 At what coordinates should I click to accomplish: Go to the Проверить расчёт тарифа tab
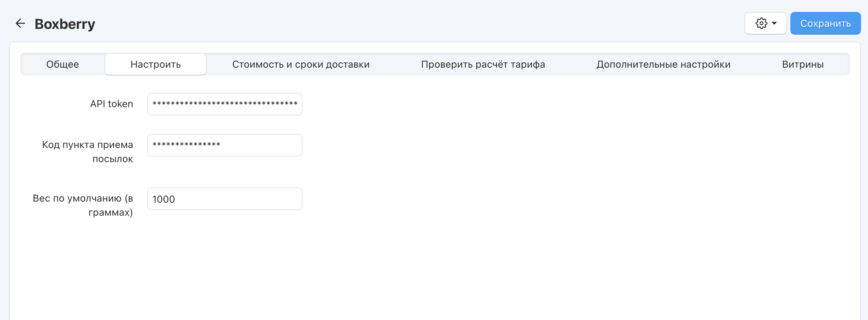(483, 64)
